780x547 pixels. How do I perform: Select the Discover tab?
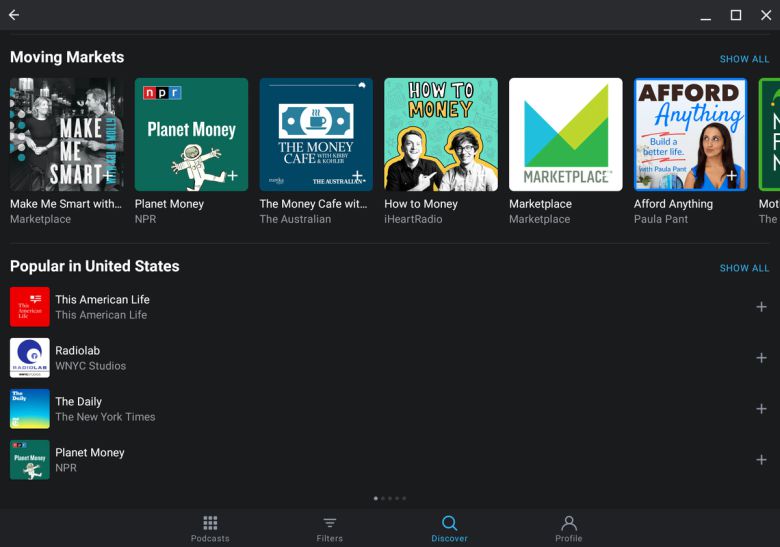coord(449,528)
